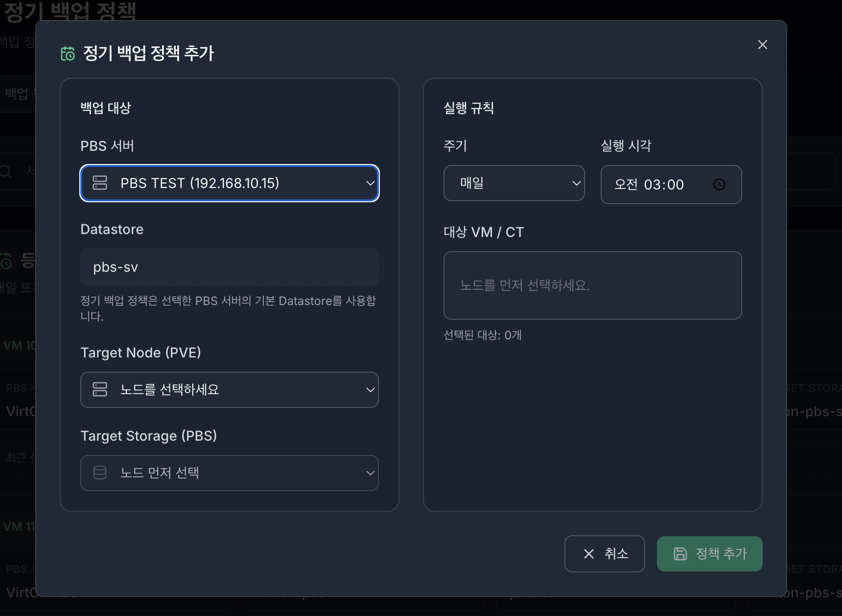Image resolution: width=842 pixels, height=616 pixels.
Task: Open the PBS TEST server dropdown
Action: pyautogui.click(x=229, y=183)
